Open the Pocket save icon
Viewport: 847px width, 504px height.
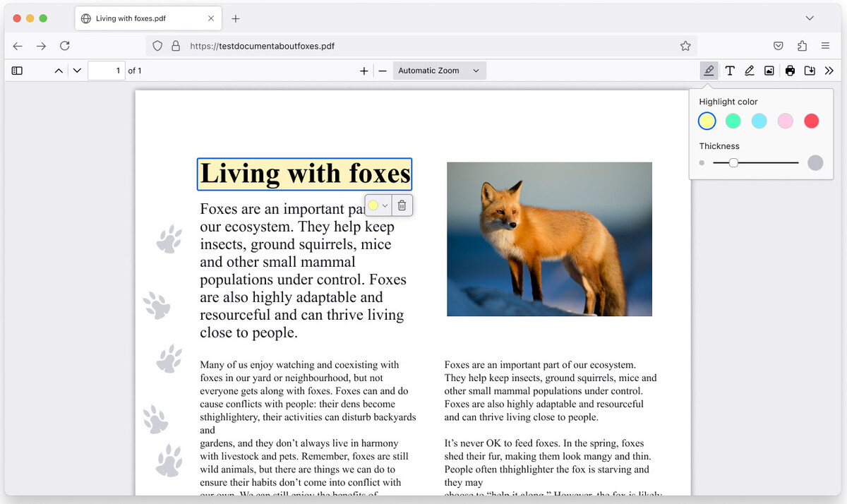coord(779,46)
